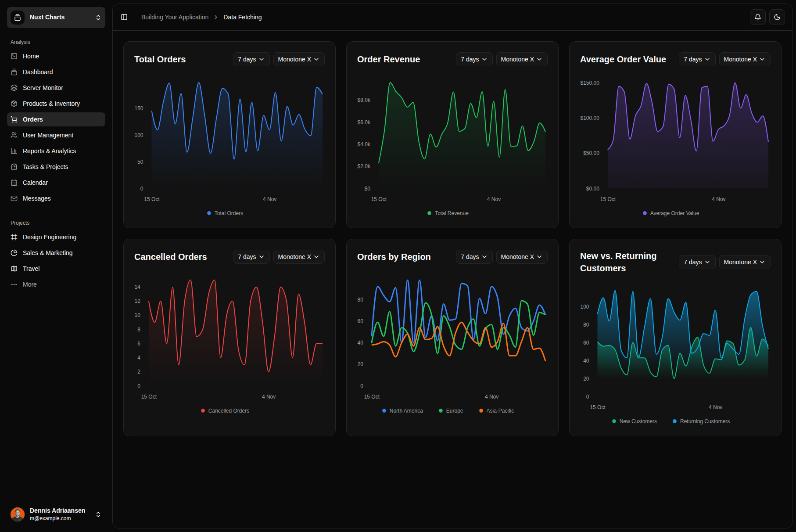The height and width of the screenshot is (532, 796).
Task: Collapse sidebar using panel toggle icon
Action: coord(124,17)
